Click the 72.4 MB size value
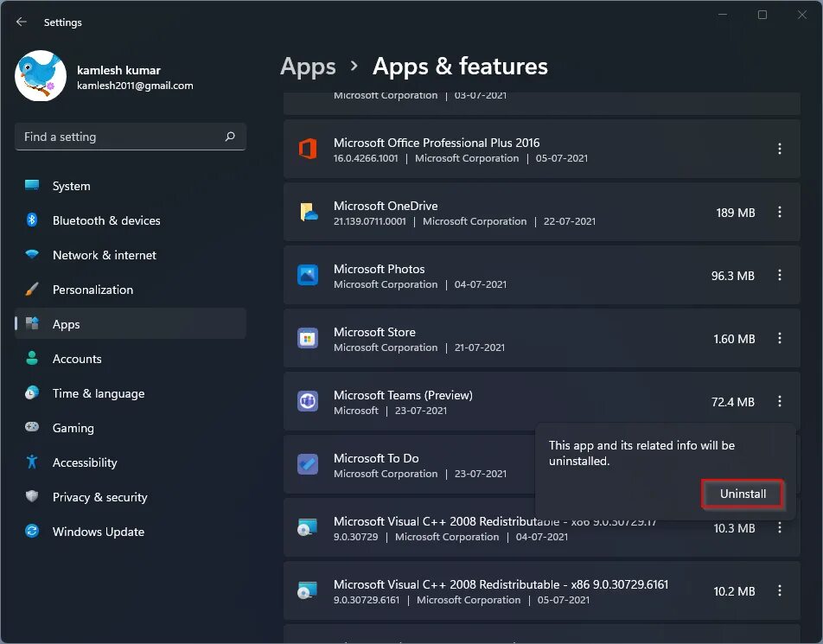Screen dimensions: 823x644 coord(733,402)
